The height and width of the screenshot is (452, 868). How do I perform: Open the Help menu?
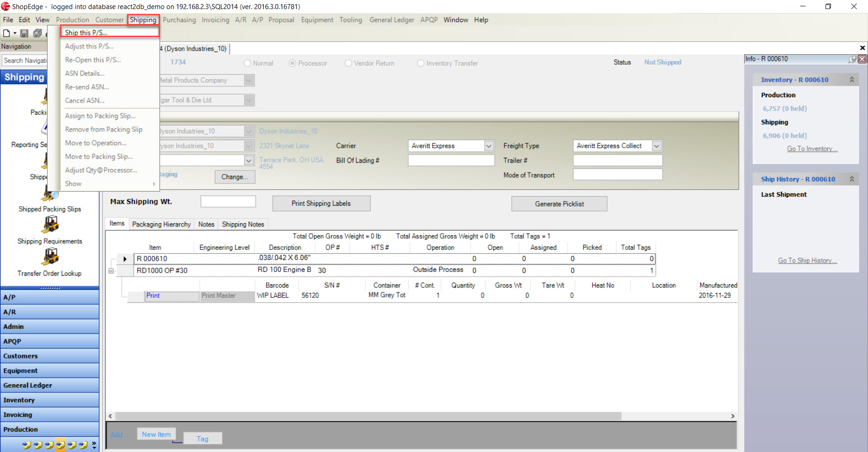click(x=481, y=20)
